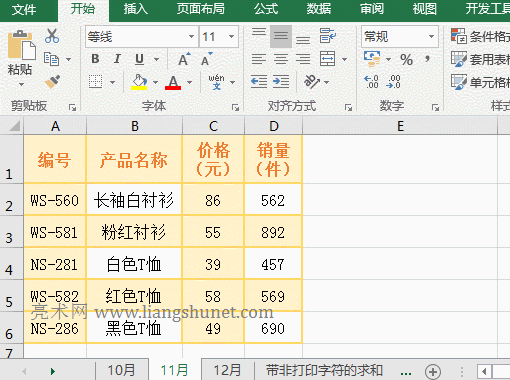Image resolution: width=510 pixels, height=380 pixels.
Task: Align text to bottom
Action: [303, 39]
